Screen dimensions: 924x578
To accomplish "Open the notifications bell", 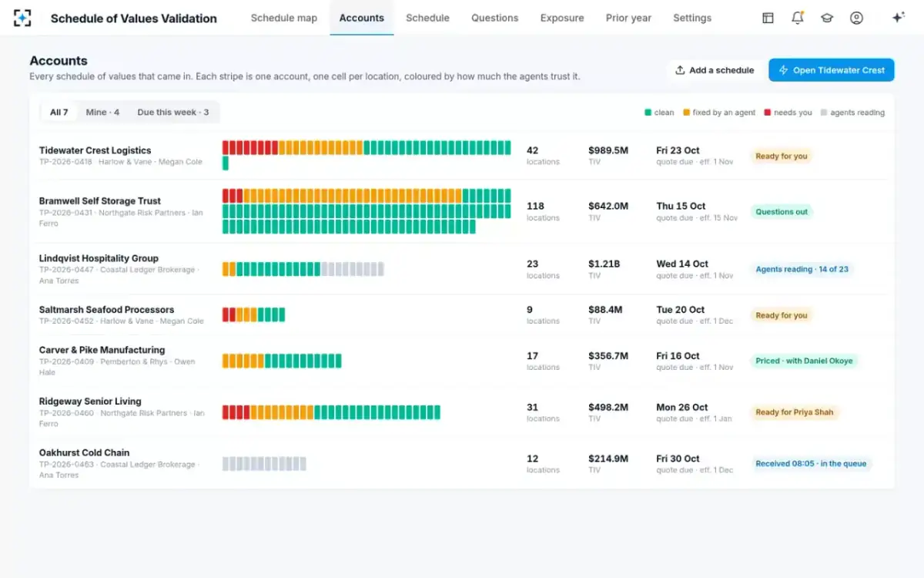I will pyautogui.click(x=798, y=18).
